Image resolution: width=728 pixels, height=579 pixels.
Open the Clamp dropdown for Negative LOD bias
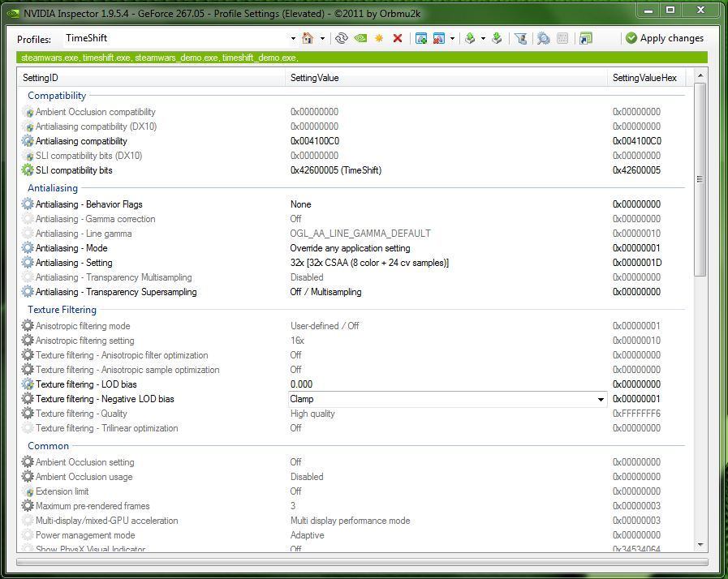pyautogui.click(x=601, y=399)
